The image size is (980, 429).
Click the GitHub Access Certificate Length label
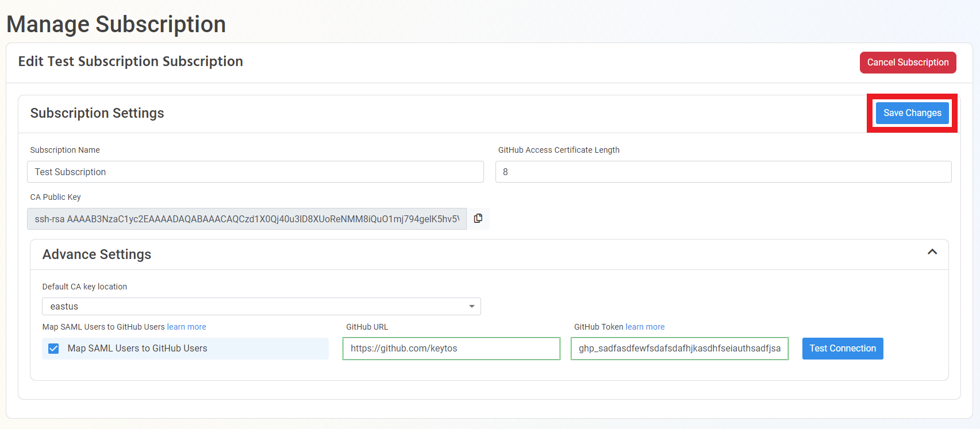coord(559,150)
